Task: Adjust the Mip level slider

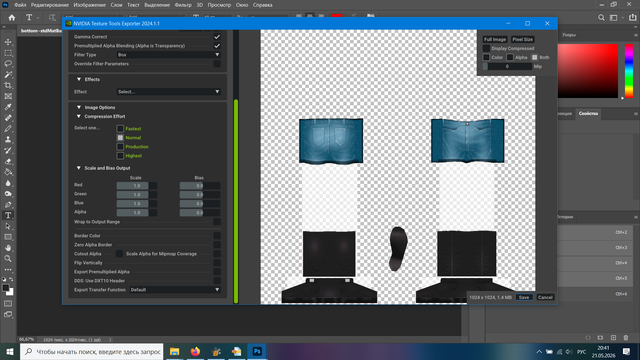Action: tap(507, 66)
